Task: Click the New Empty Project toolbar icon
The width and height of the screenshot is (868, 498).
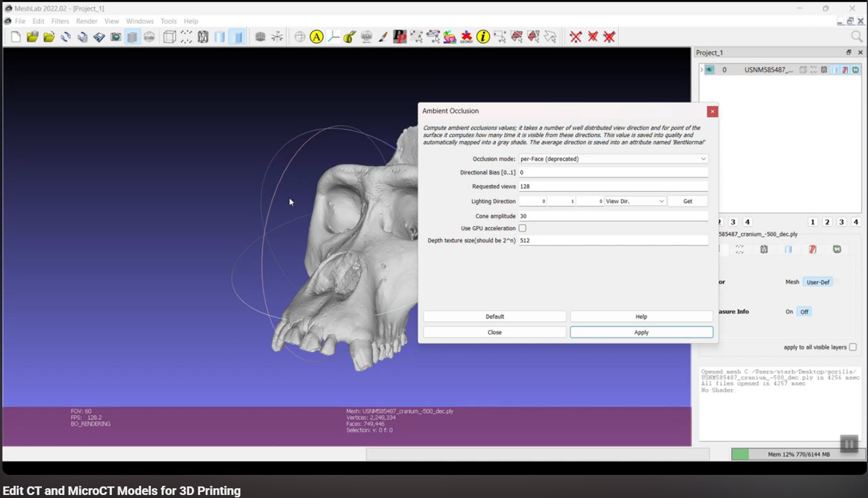Action: 16,37
